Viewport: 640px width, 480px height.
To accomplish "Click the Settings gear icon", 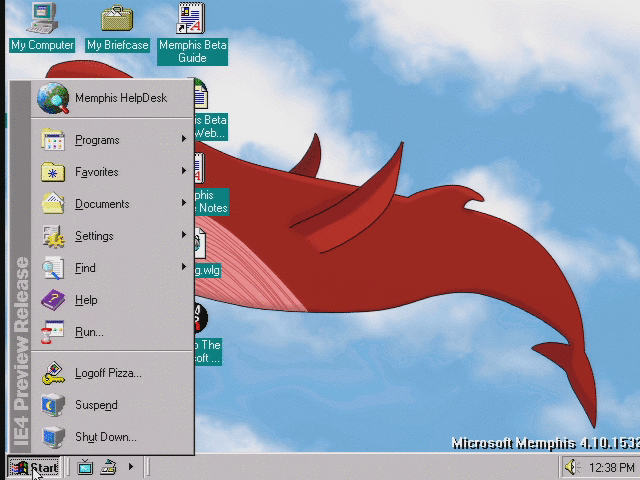I will tap(53, 236).
